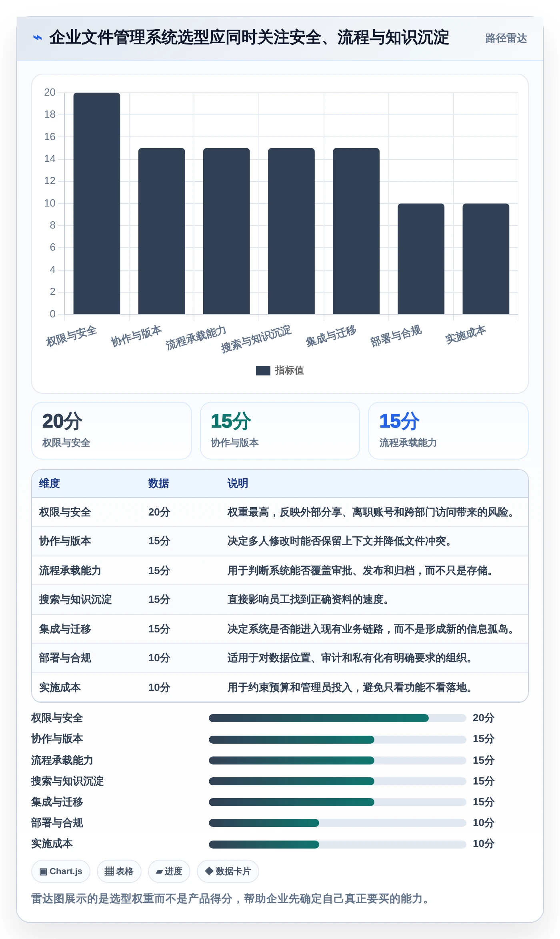Click the description starting with 决定系统是否
Screen dimensions: 560x939
[x=371, y=629]
